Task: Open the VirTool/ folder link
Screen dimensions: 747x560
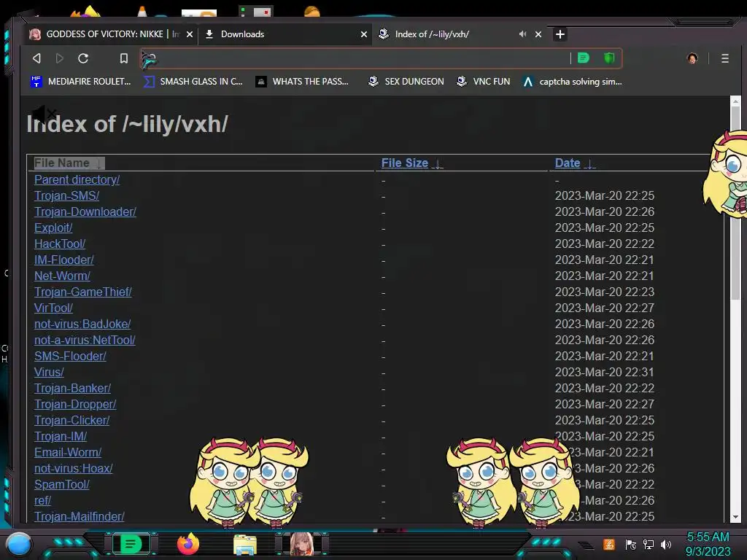Action: click(53, 308)
